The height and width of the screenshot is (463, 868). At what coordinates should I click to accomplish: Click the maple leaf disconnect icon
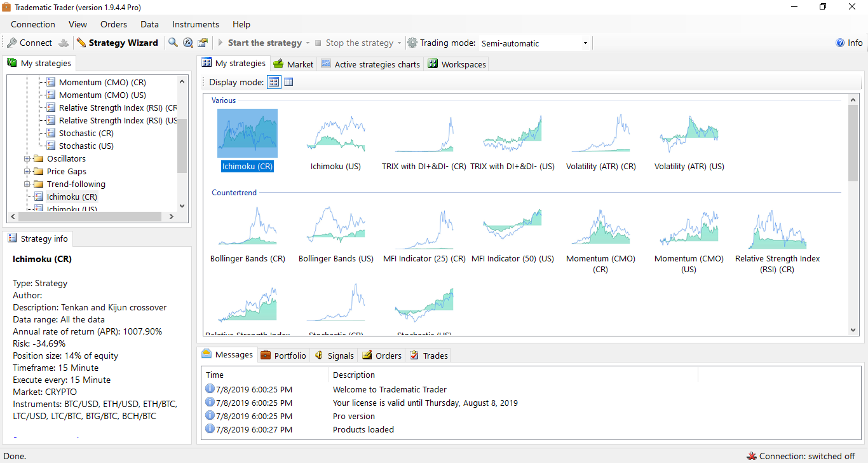(64, 43)
